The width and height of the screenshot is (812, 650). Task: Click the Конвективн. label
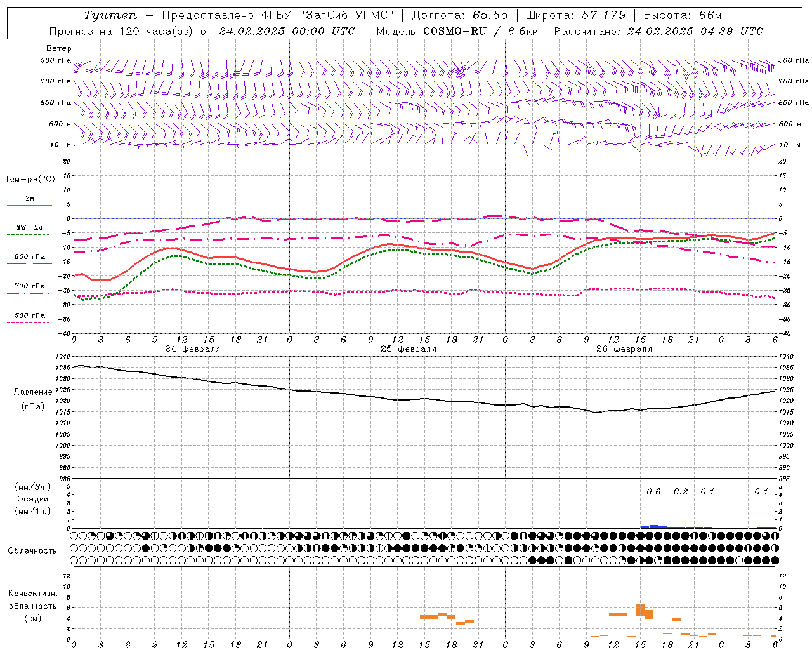[x=32, y=594]
